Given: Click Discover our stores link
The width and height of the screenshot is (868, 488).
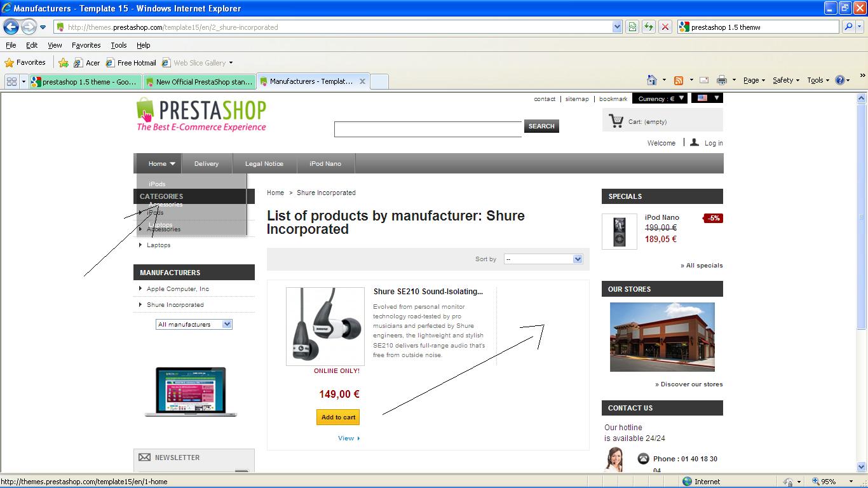Looking at the screenshot, I should coord(689,384).
